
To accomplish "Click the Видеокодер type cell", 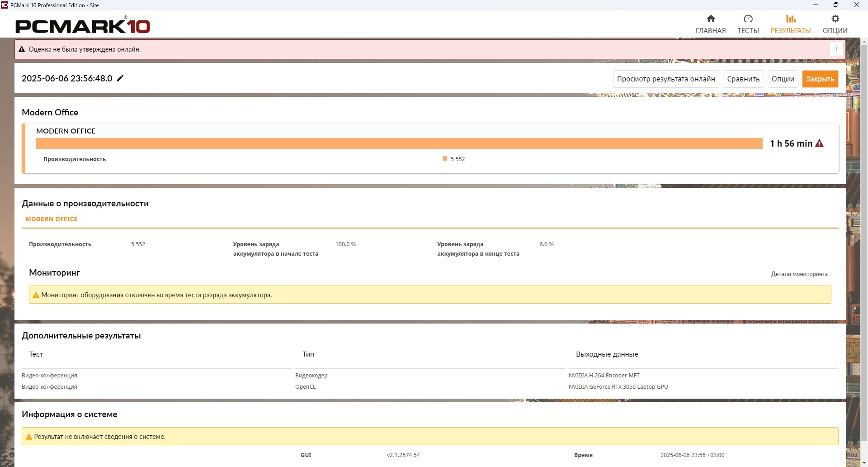I will coord(311,376).
